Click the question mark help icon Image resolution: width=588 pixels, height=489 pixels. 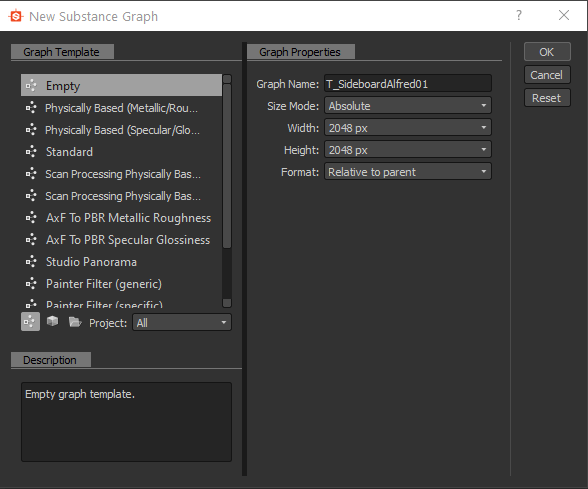tap(519, 15)
